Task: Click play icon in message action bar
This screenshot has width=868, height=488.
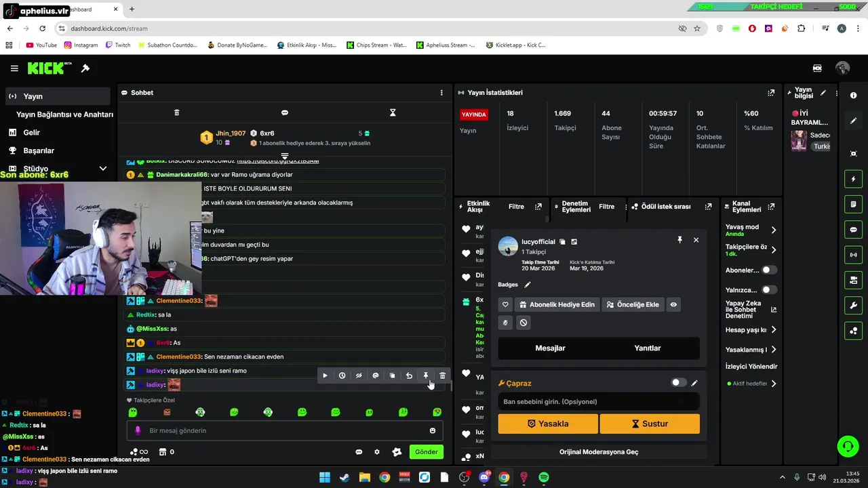Action: 325,375
